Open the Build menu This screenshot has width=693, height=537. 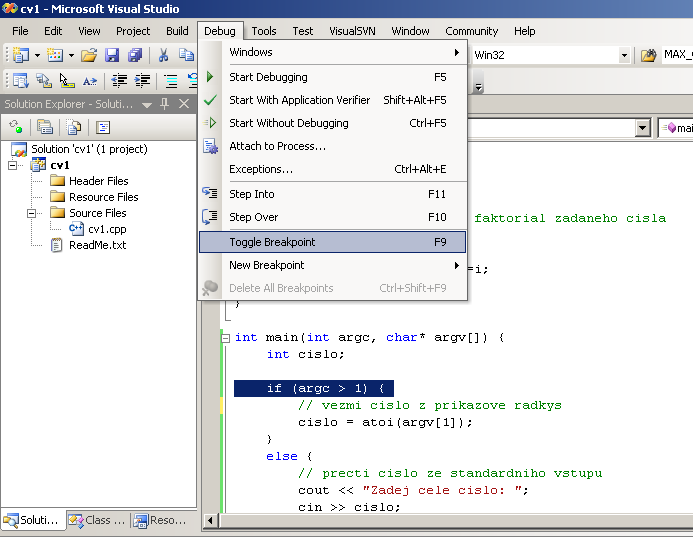[x=177, y=31]
